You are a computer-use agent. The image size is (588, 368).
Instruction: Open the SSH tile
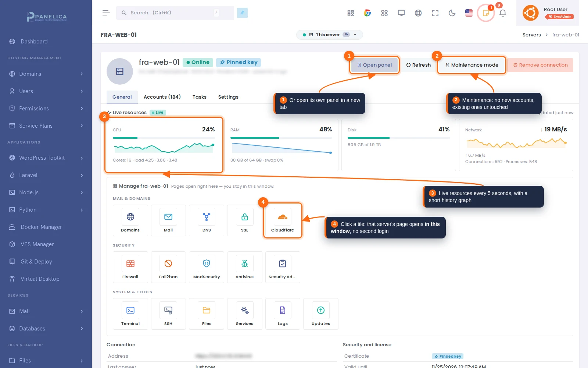click(168, 314)
